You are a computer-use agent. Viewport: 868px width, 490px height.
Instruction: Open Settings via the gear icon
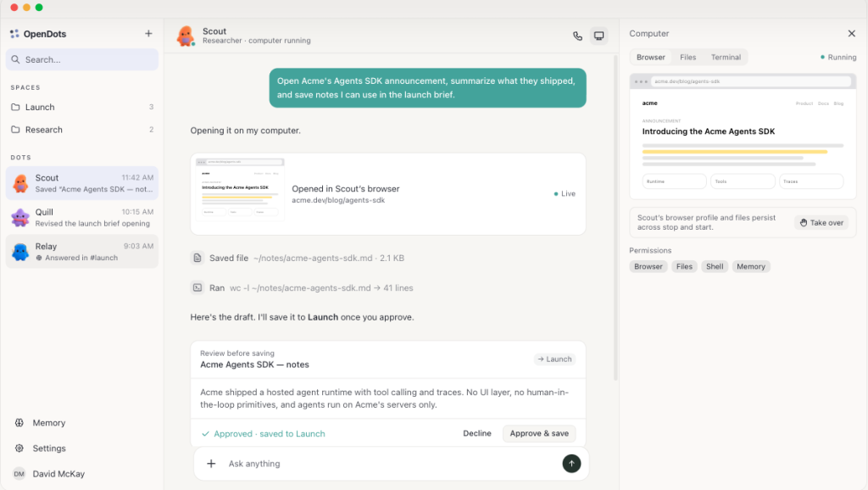[x=19, y=448]
